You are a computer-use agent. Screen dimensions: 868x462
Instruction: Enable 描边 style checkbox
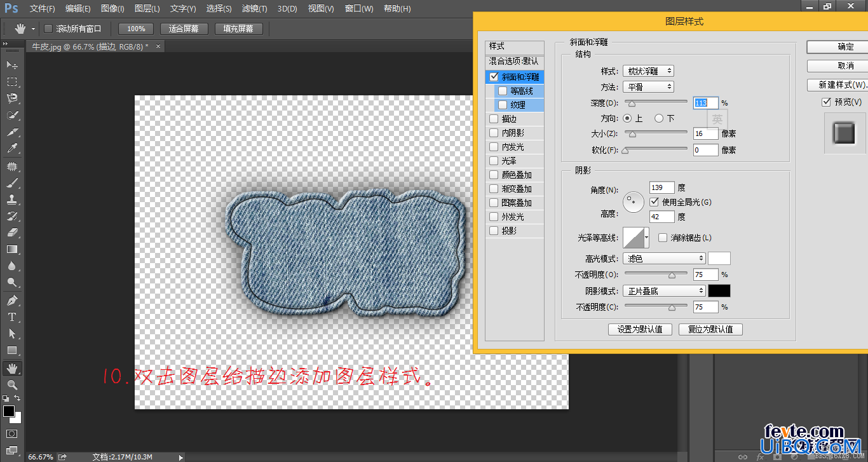494,119
